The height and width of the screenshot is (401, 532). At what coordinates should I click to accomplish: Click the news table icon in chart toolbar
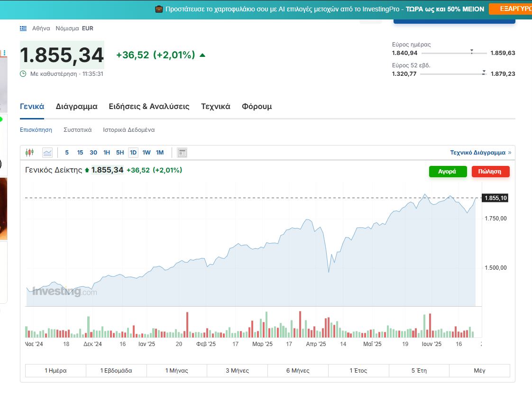[x=182, y=153]
